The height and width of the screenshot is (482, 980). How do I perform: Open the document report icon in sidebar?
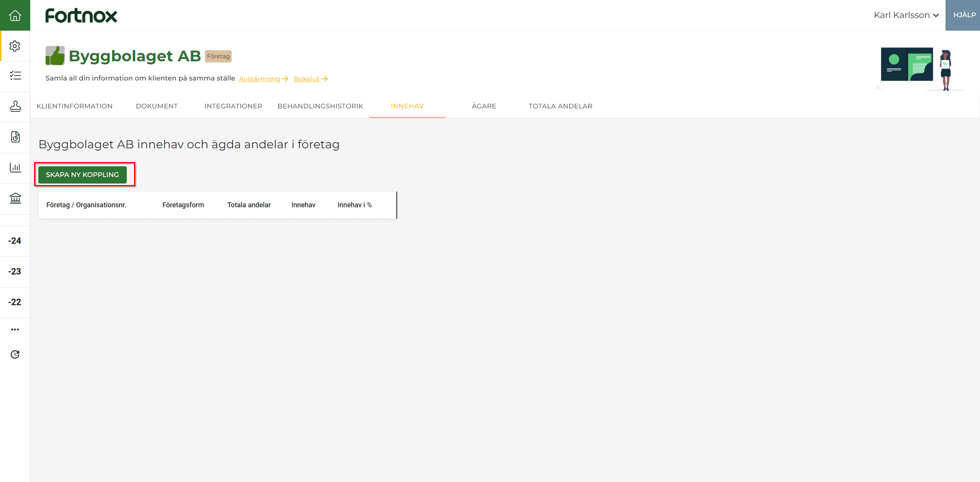15,137
